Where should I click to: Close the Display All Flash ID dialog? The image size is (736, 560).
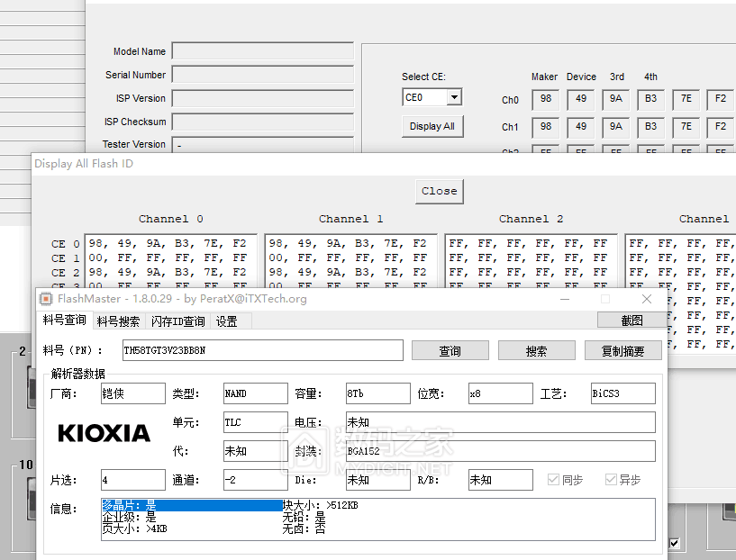[x=439, y=191]
